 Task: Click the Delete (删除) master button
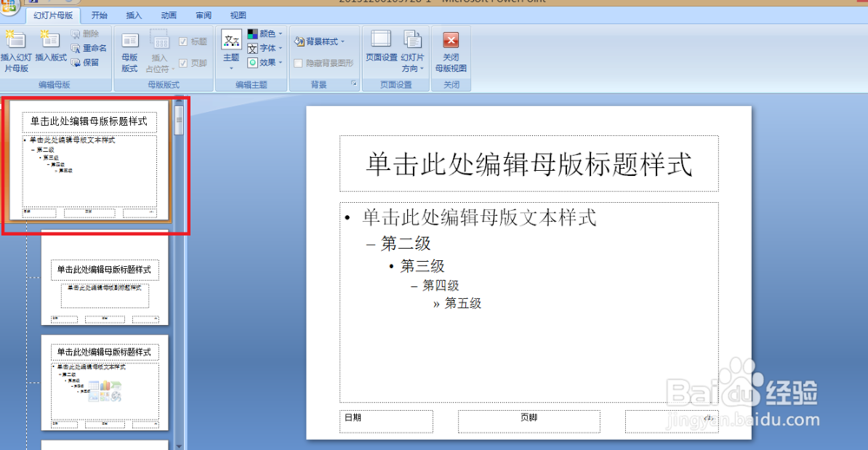click(85, 34)
